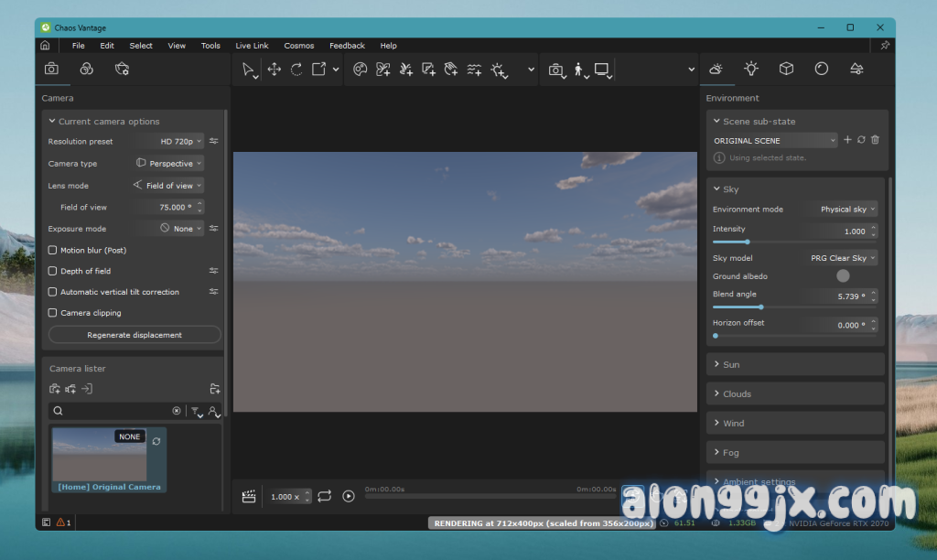The width and height of the screenshot is (937, 560).
Task: Open the lightbulb Lights panel tab
Action: [x=751, y=69]
